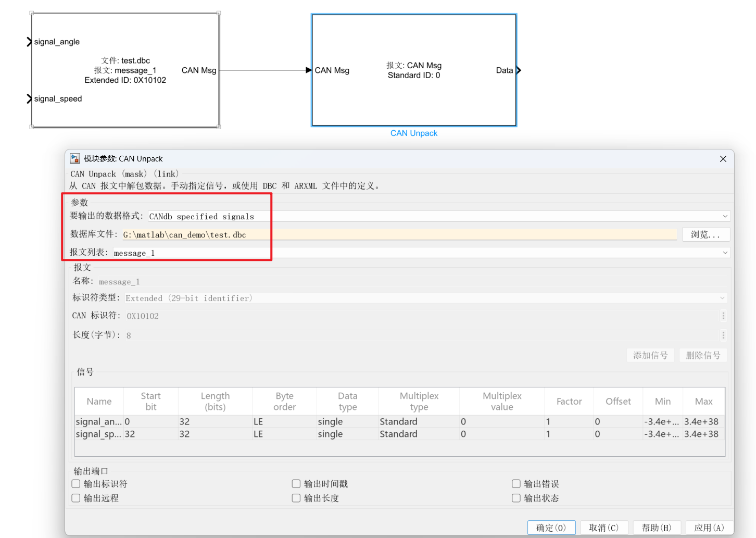Image resolution: width=756 pixels, height=538 pixels.
Task: Click the Simulink dialog icon in title bar
Action: click(75, 158)
